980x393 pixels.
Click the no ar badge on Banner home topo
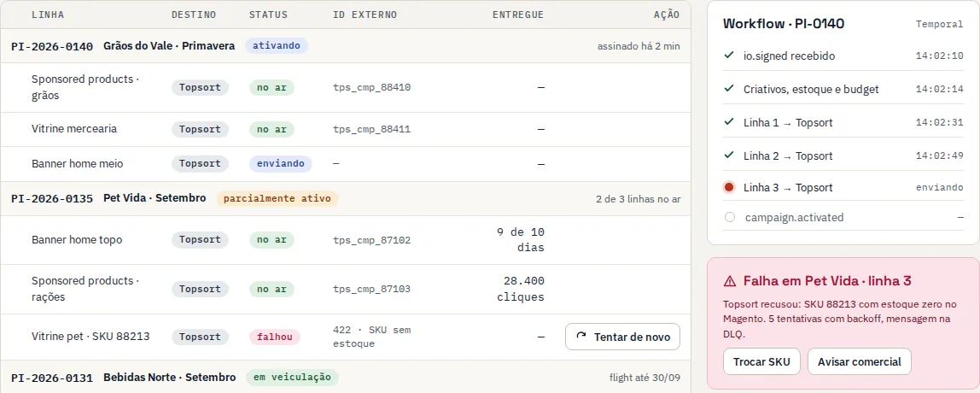pos(271,240)
